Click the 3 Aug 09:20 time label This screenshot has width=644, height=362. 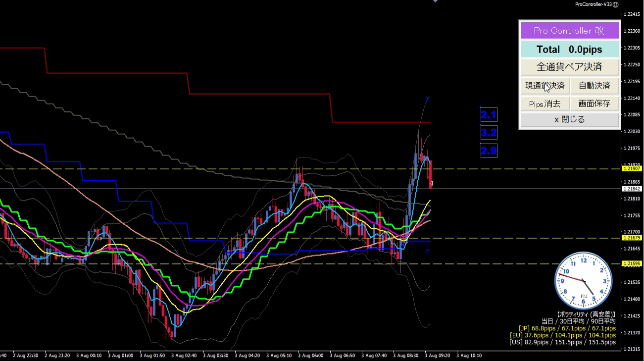(438, 356)
